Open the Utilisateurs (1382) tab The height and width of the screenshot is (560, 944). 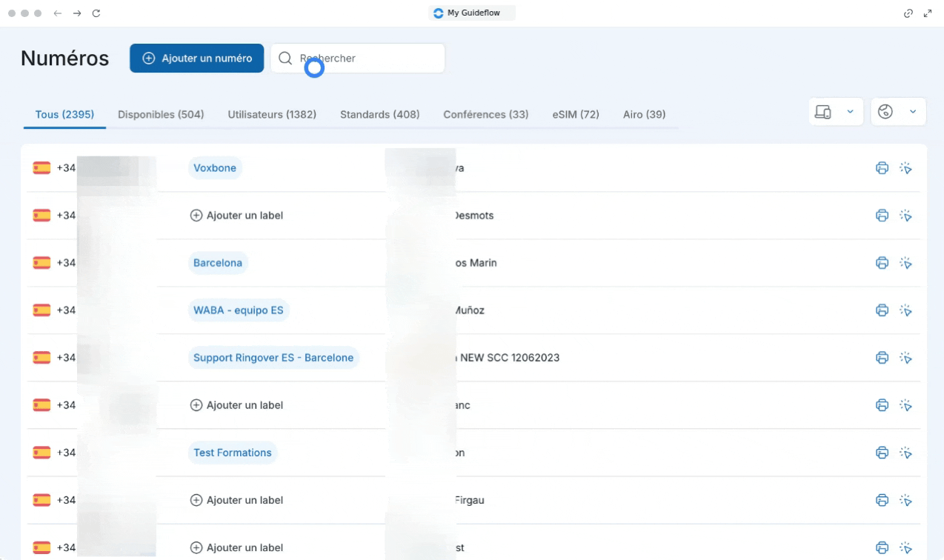click(272, 115)
